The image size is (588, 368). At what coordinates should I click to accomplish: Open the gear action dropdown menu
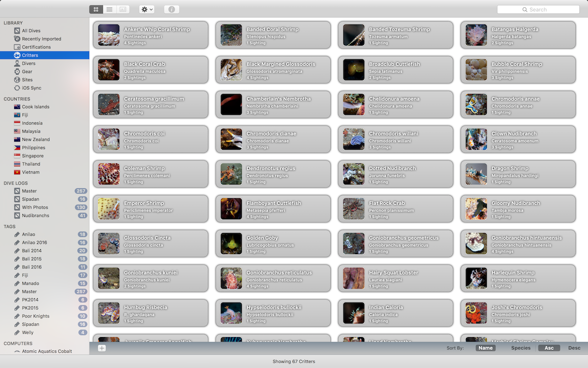coord(147,9)
